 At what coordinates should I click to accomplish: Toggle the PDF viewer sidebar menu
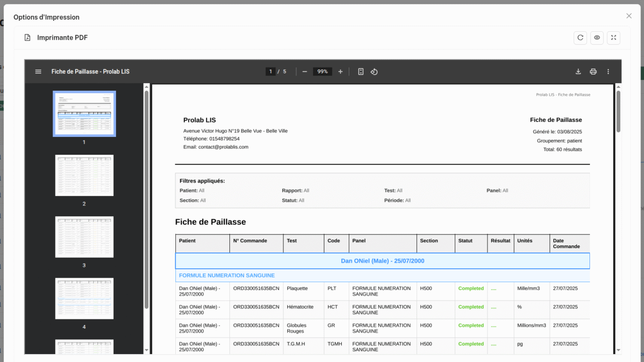[38, 71]
